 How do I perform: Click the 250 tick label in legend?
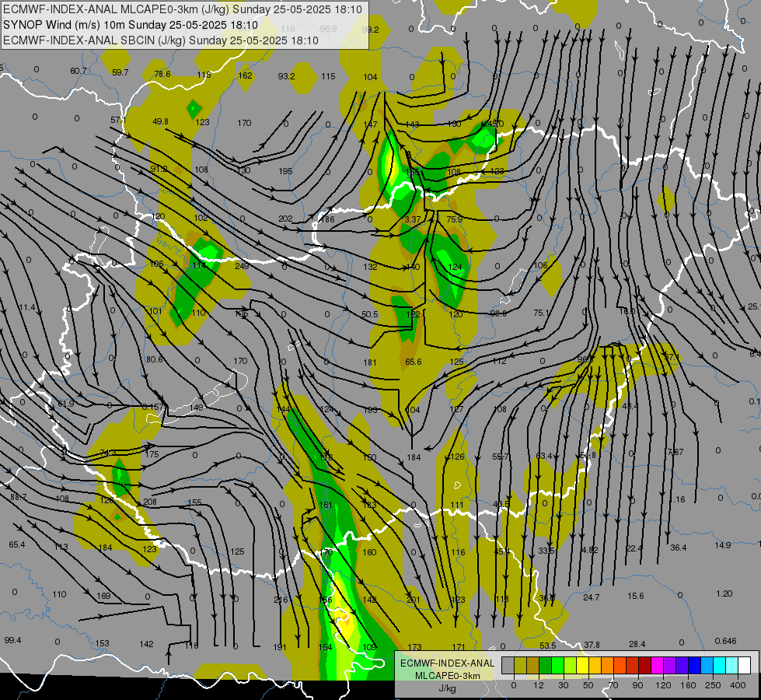[713, 685]
